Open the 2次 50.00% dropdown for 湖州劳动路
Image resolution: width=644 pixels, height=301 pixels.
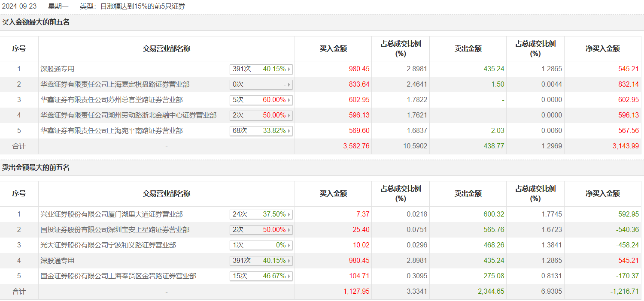point(261,115)
